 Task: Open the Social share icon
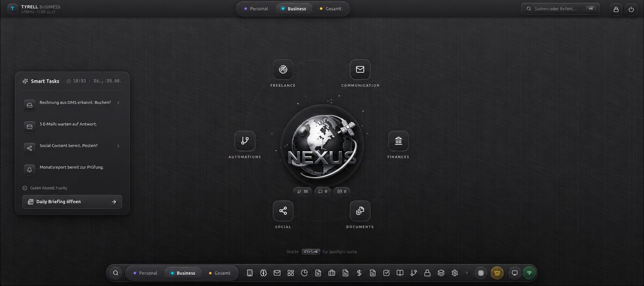[x=283, y=211]
